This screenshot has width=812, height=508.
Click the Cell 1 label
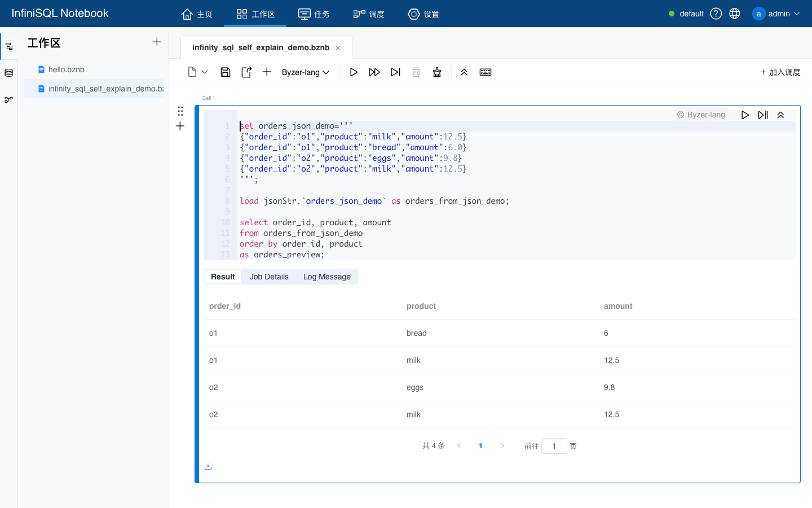tap(209, 98)
